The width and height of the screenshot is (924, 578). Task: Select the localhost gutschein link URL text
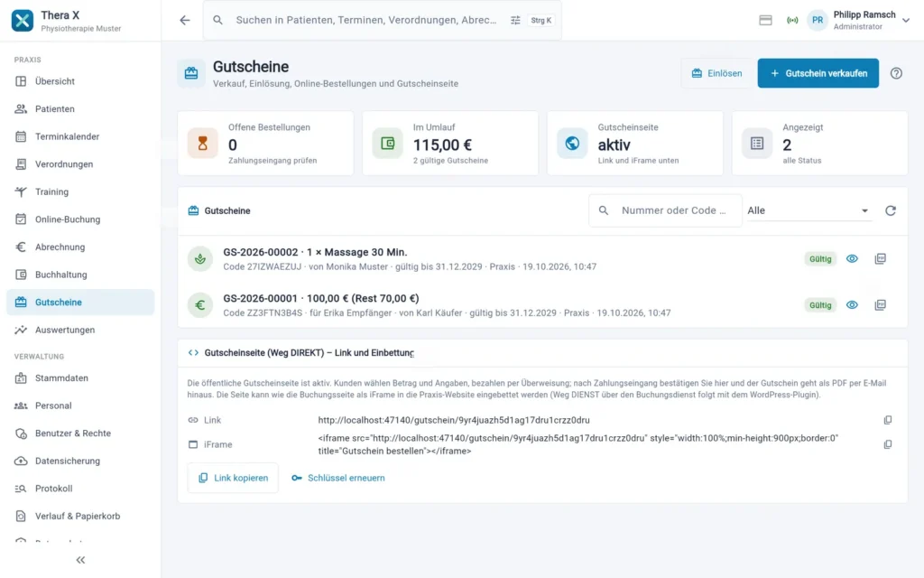tap(454, 420)
